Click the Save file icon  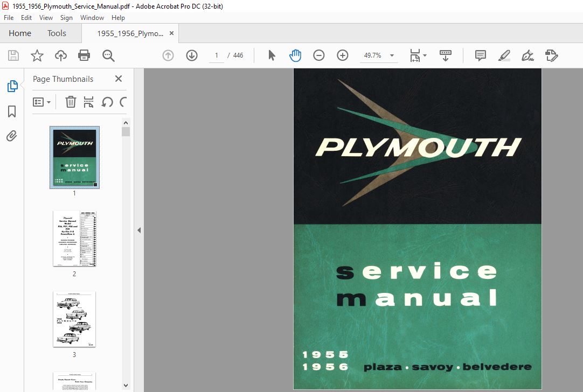(x=13, y=56)
